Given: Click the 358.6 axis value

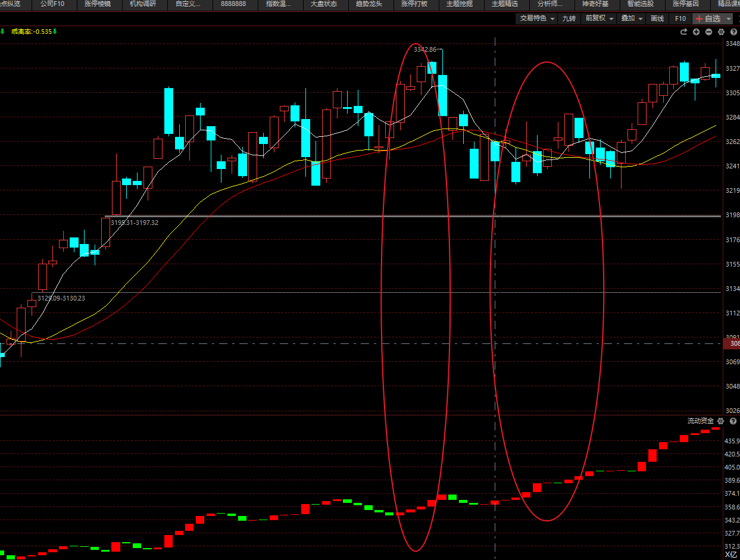Looking at the screenshot, I should pos(732,507).
